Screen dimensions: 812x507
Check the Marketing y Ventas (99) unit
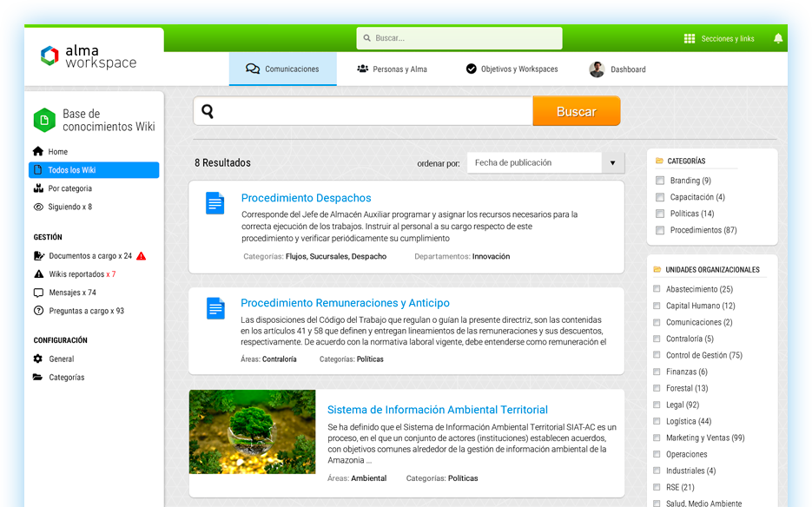(657, 438)
